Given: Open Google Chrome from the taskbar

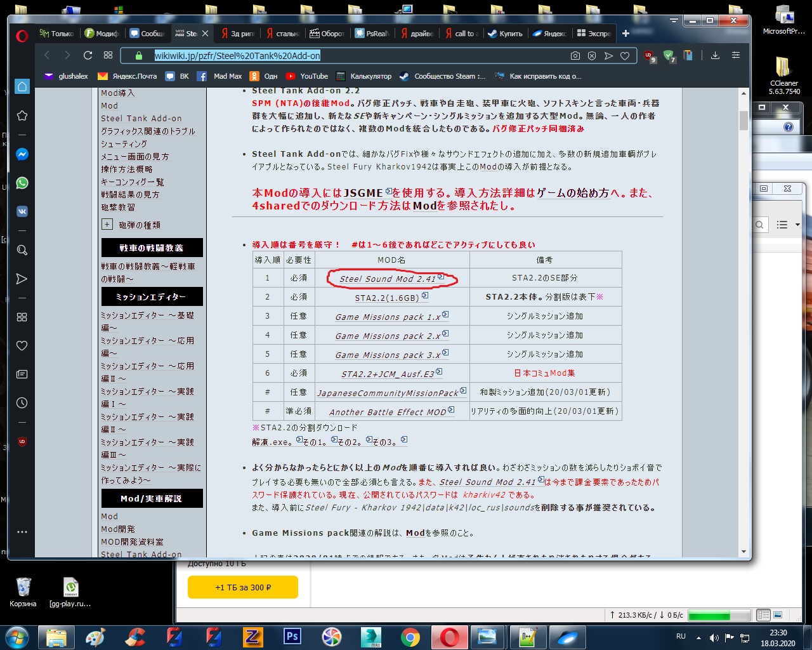Looking at the screenshot, I should pos(410,637).
